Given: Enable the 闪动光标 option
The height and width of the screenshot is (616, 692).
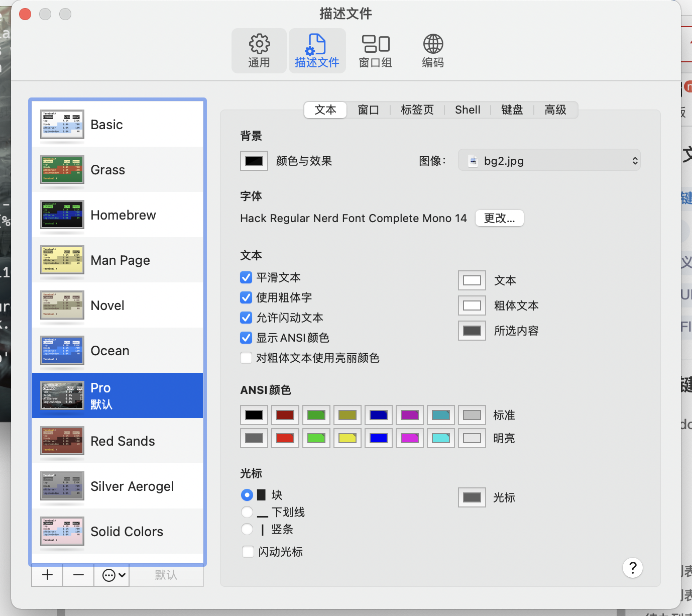Looking at the screenshot, I should [x=248, y=551].
